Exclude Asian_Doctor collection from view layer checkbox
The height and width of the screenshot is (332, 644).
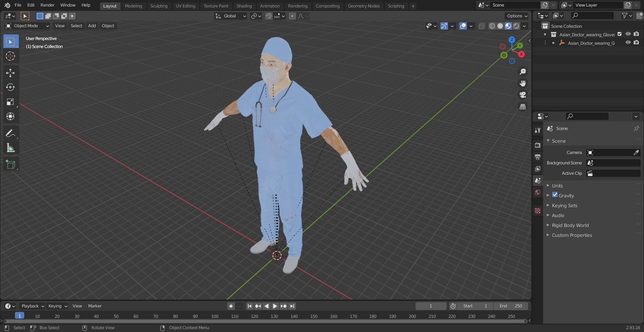point(619,34)
